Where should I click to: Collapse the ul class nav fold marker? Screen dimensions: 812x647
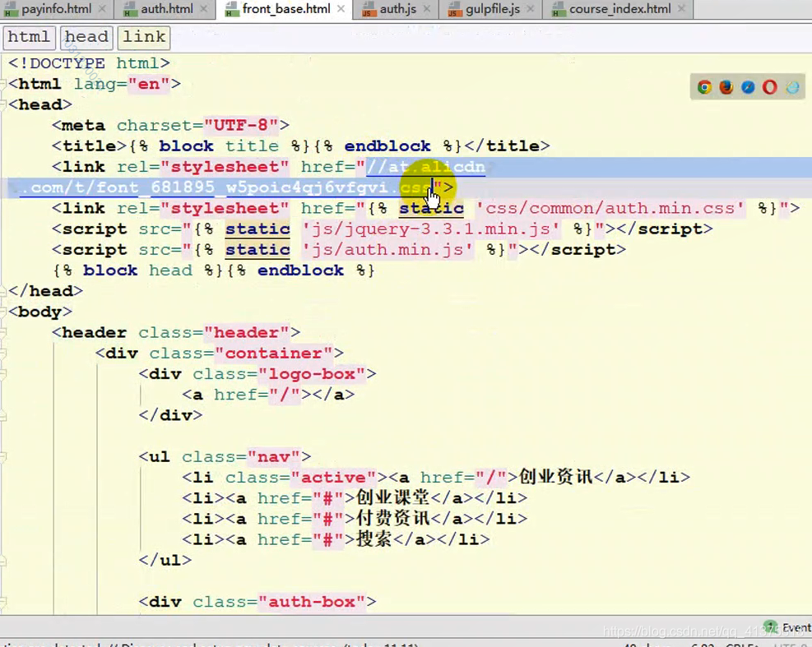pos(3,456)
